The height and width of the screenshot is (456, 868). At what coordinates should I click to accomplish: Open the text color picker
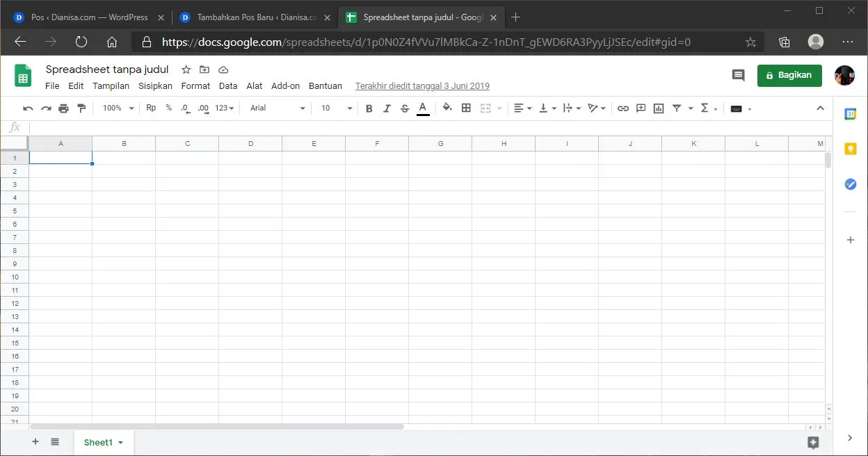pos(422,108)
